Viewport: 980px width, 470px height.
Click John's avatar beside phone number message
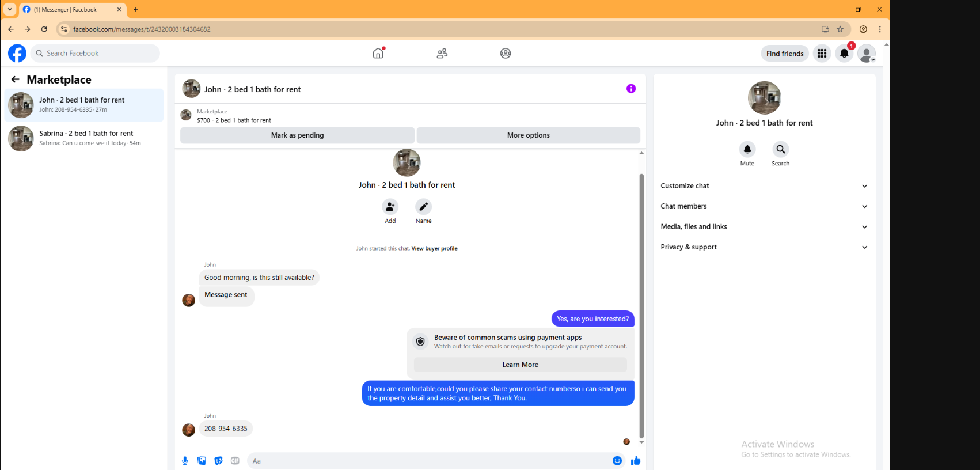pos(189,430)
